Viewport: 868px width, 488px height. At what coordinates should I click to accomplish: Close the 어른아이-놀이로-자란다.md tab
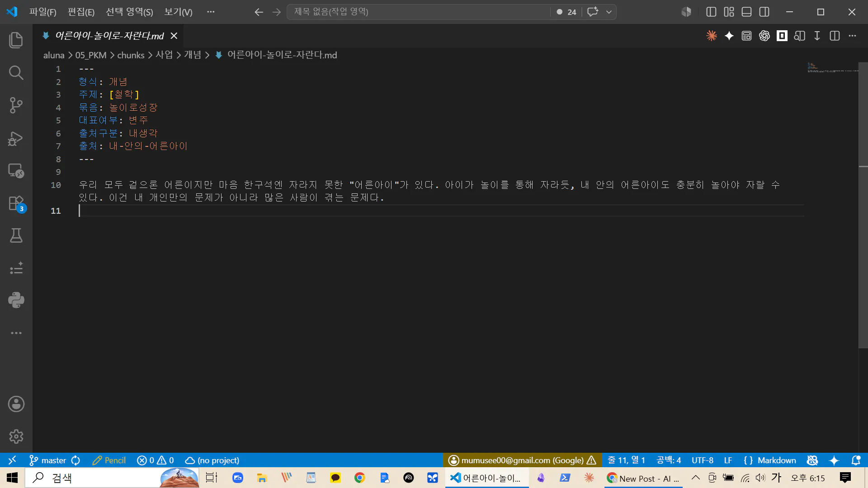174,36
